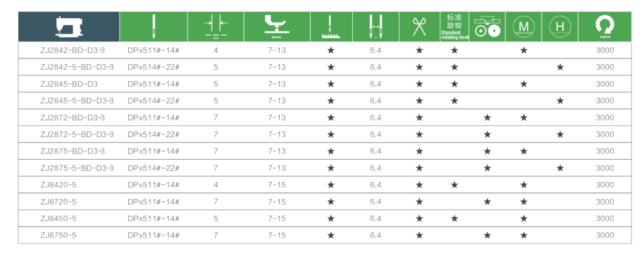
Task: Click the scissors thread trimmer icon
Action: pyautogui.click(x=419, y=26)
